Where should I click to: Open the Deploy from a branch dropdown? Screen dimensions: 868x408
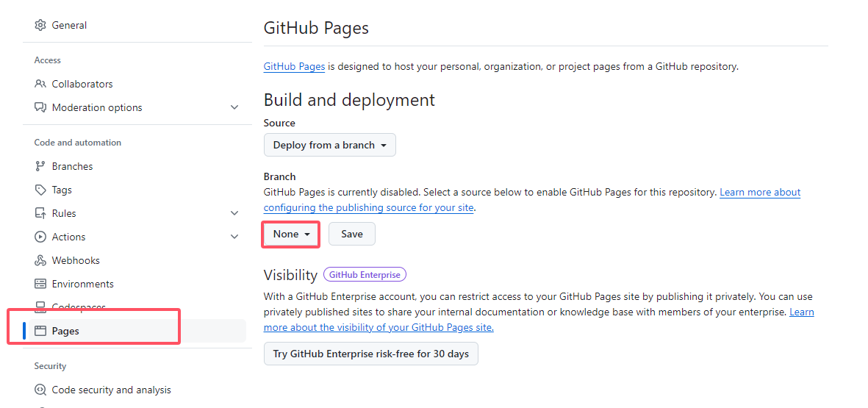(329, 145)
